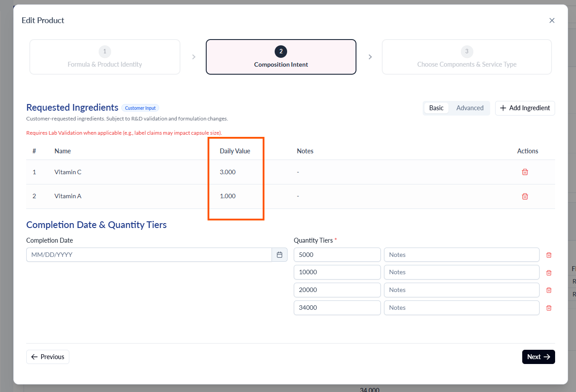Select the Vitamin A name cell
Screen dimensions: 576x392
coord(68,196)
